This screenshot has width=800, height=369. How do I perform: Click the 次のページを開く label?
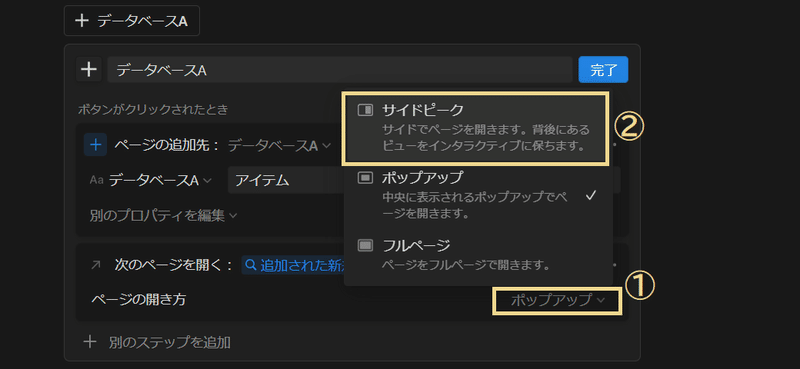pyautogui.click(x=173, y=265)
